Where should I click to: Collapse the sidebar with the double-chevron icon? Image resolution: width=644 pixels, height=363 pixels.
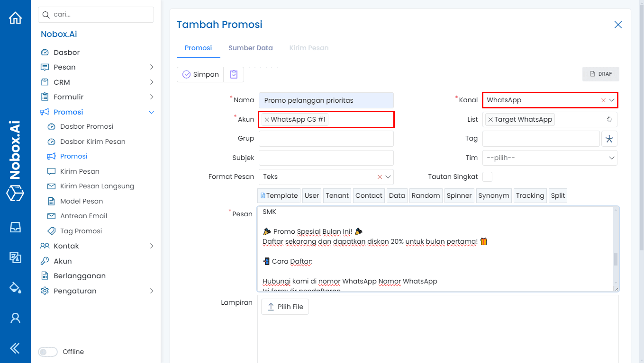(x=16, y=348)
